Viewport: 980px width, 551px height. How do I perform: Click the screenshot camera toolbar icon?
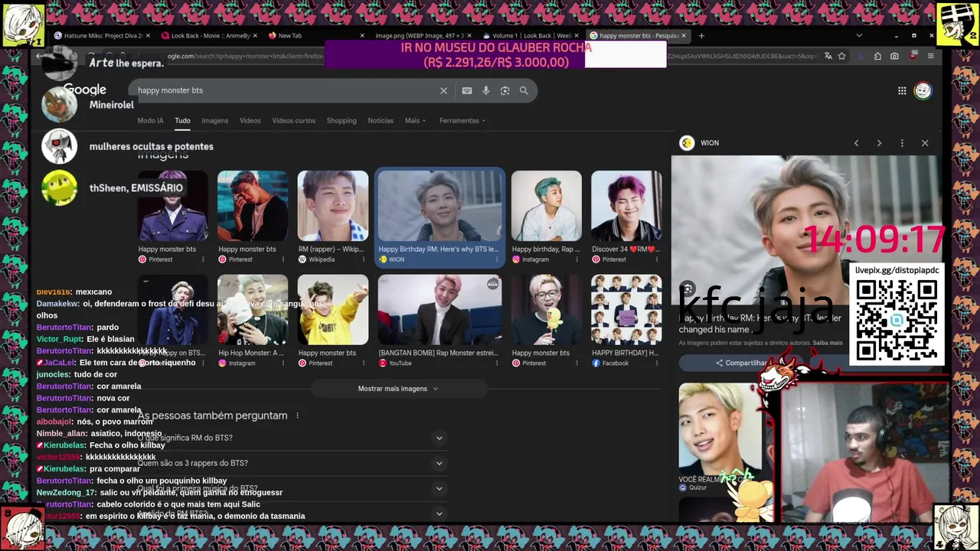click(894, 56)
